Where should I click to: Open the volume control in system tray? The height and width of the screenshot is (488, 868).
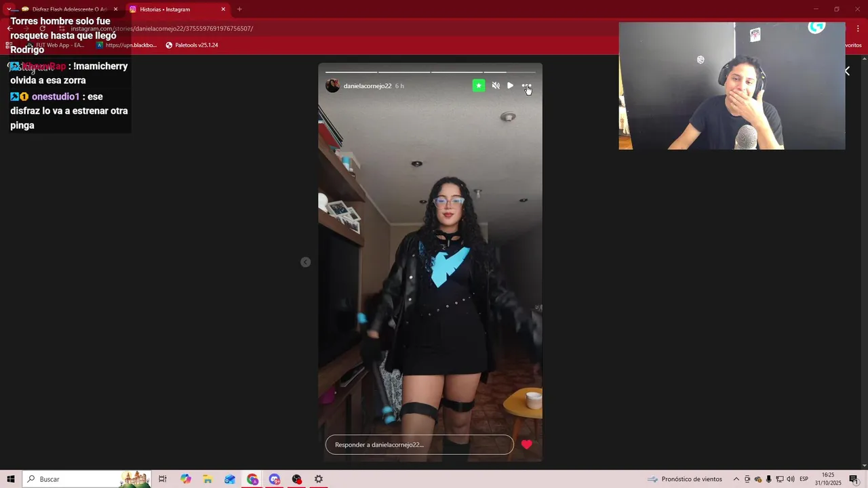791,479
